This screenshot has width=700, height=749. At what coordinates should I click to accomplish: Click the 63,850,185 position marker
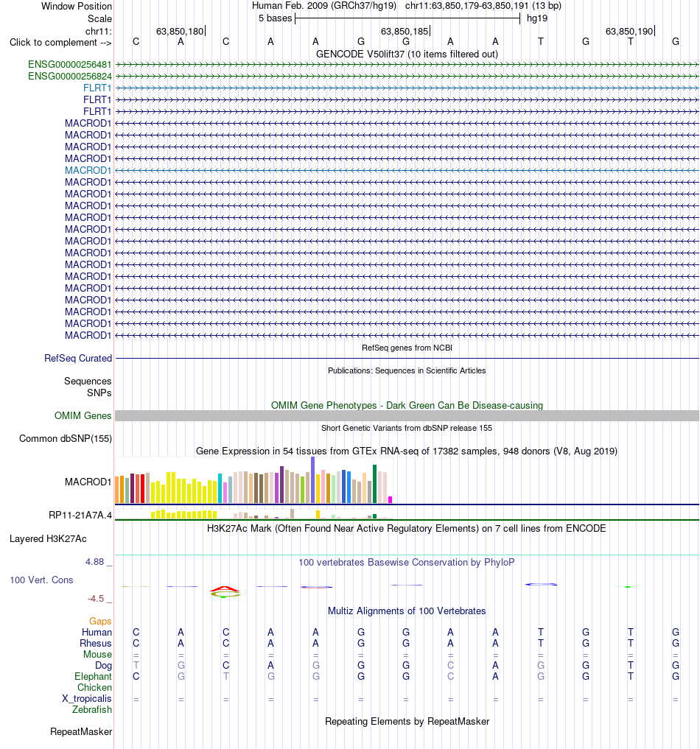[405, 32]
